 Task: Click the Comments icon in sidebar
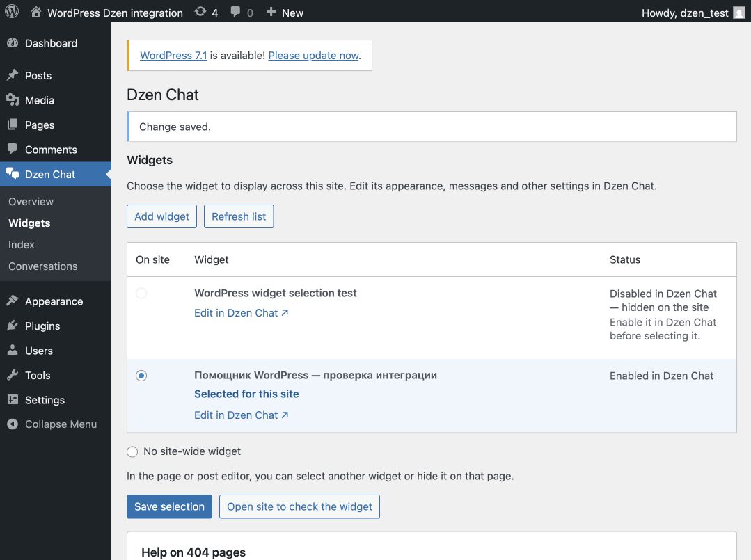click(13, 149)
